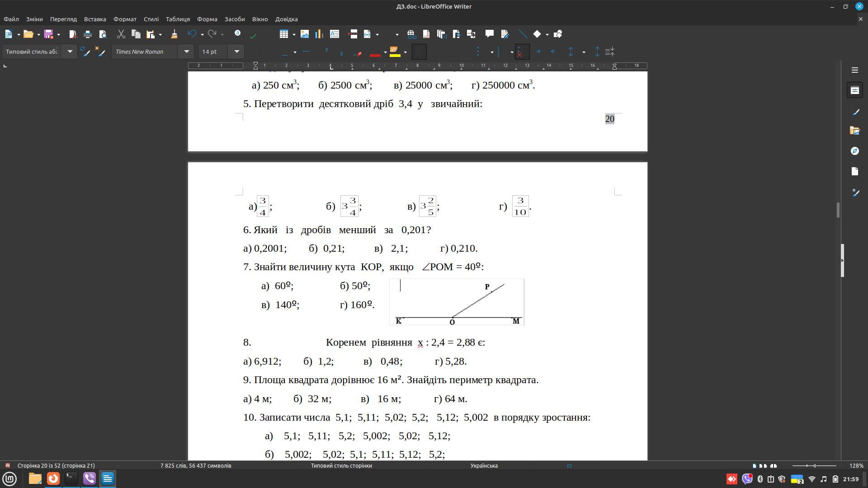Image resolution: width=868 pixels, height=488 pixels.
Task: Click the Redo action icon
Action: point(213,34)
